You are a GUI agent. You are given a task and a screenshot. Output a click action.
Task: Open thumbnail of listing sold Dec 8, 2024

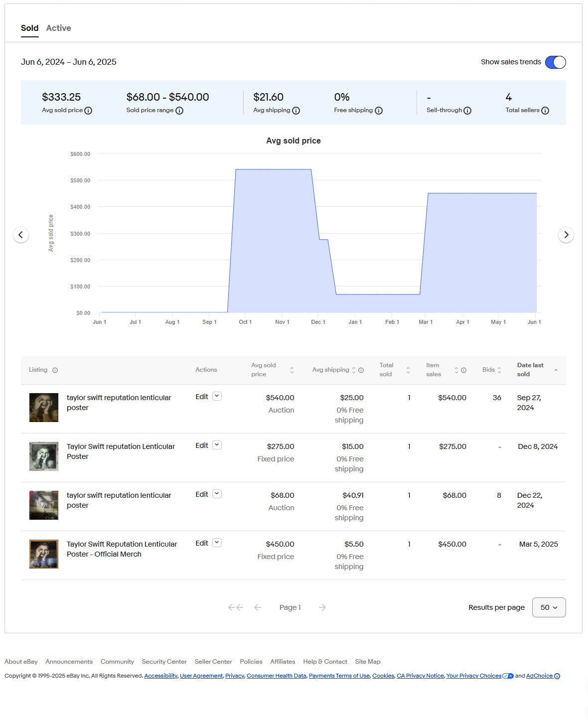44,456
